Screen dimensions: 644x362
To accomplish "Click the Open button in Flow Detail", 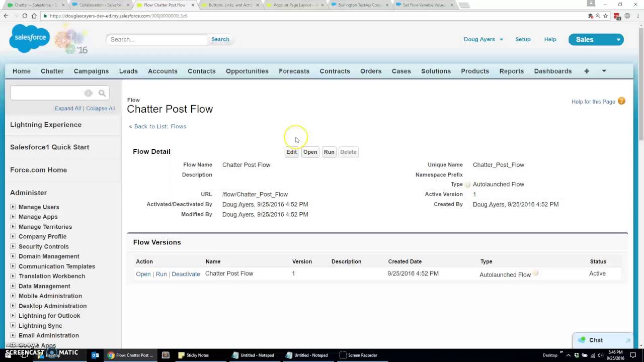I will 310,152.
